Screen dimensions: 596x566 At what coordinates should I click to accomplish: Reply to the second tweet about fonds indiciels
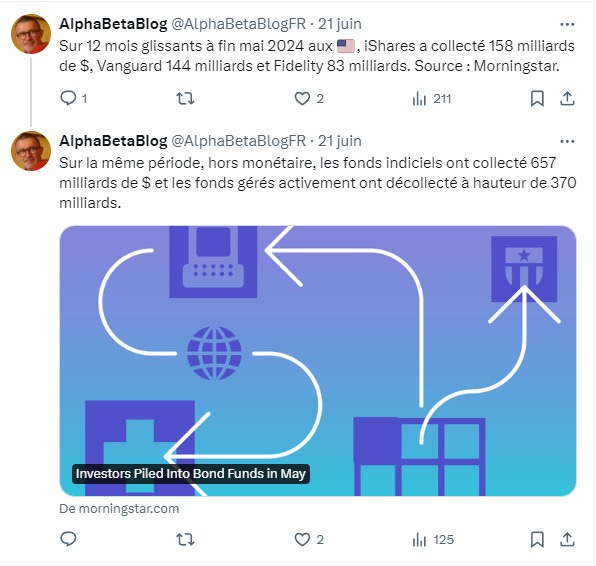click(68, 539)
